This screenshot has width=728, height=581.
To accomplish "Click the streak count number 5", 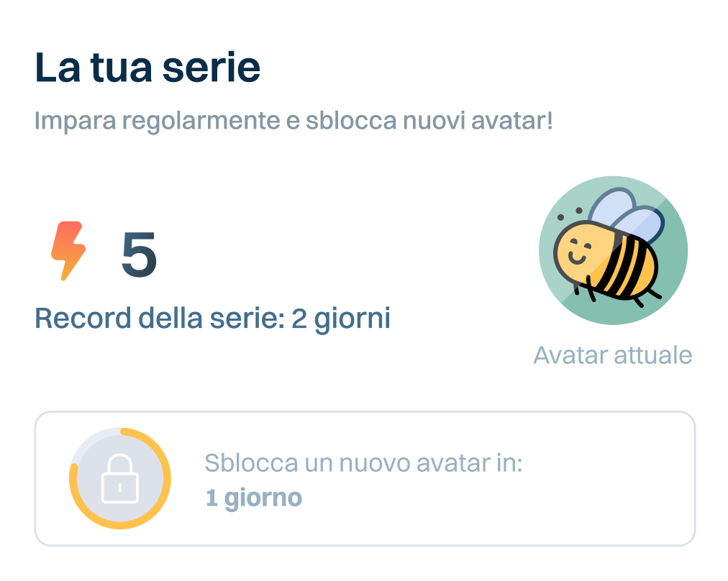I will pos(139,255).
